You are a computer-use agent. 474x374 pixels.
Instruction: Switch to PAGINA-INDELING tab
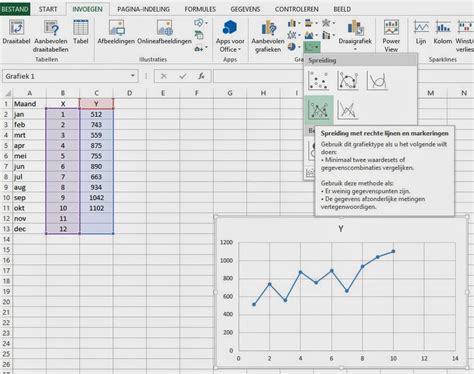pyautogui.click(x=143, y=9)
